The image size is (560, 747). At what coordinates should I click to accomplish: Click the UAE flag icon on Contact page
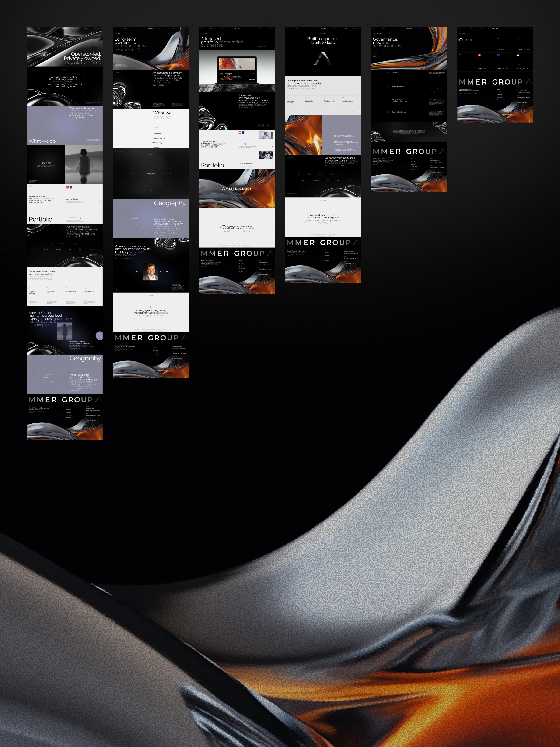coord(518,55)
